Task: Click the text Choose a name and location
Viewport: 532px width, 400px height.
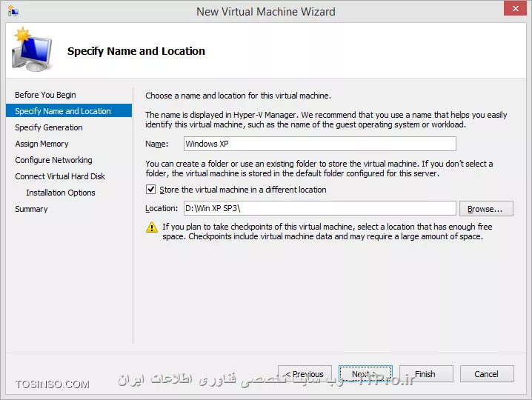Action: (x=238, y=96)
